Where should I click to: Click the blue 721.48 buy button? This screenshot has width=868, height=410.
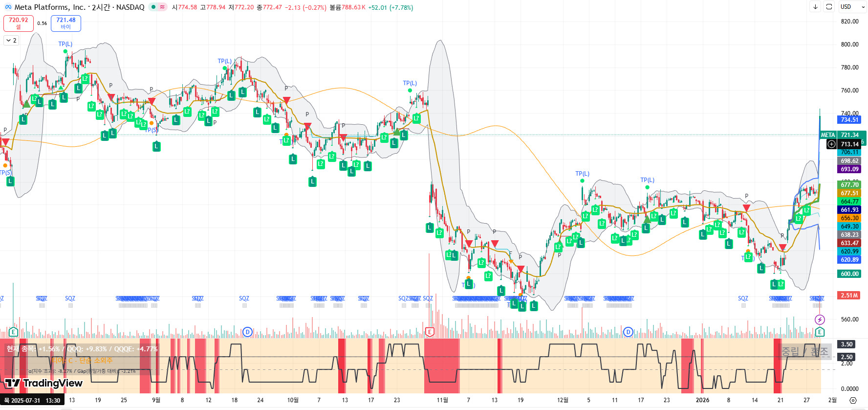click(x=66, y=23)
